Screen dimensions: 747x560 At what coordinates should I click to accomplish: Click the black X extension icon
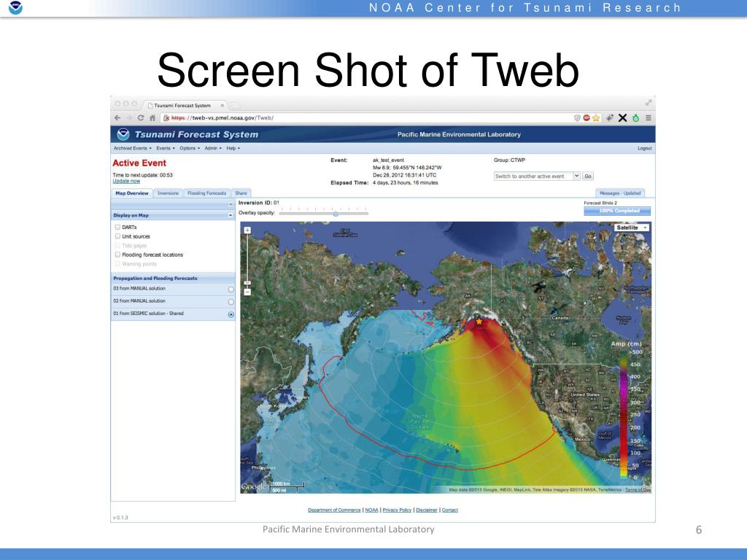622,117
